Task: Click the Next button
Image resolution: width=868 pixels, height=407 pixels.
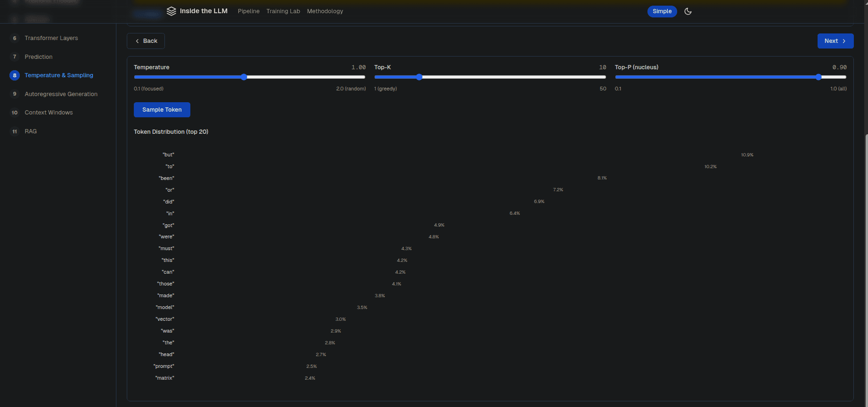Action: [835, 41]
